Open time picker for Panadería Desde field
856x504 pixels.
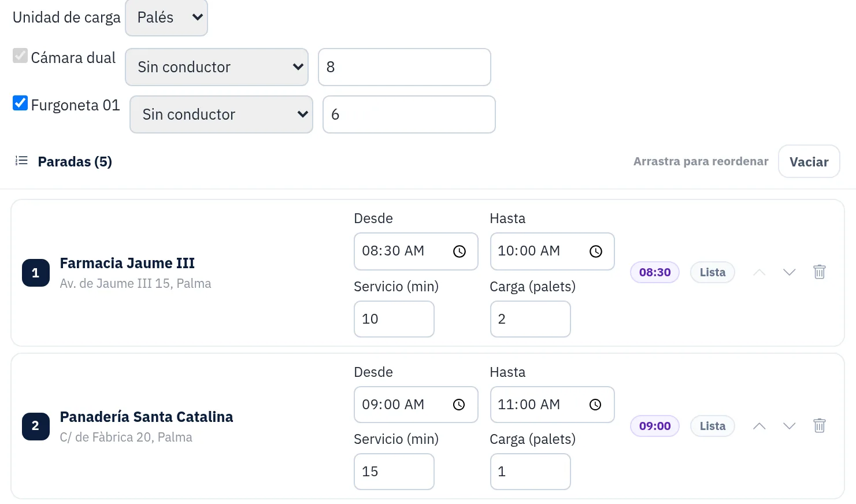459,405
